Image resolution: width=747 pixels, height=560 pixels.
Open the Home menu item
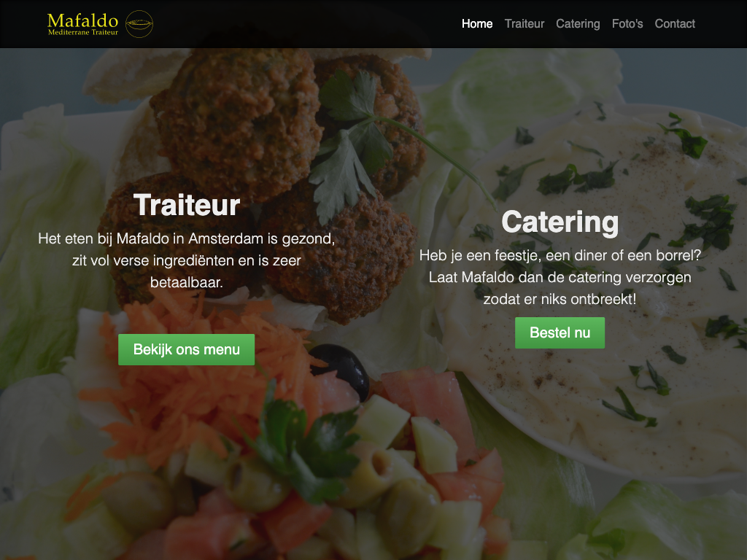coord(477,24)
